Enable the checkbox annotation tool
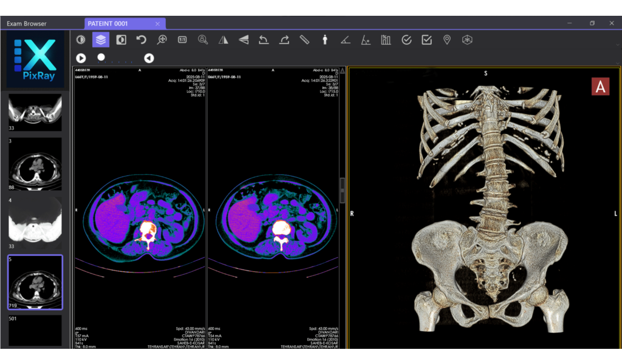 [x=426, y=39]
